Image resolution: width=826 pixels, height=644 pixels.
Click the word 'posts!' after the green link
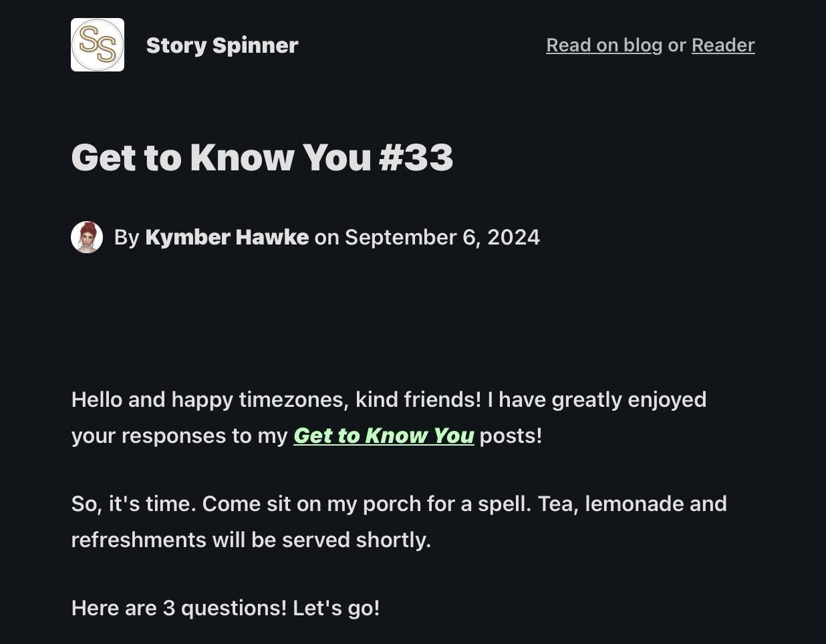pos(511,436)
